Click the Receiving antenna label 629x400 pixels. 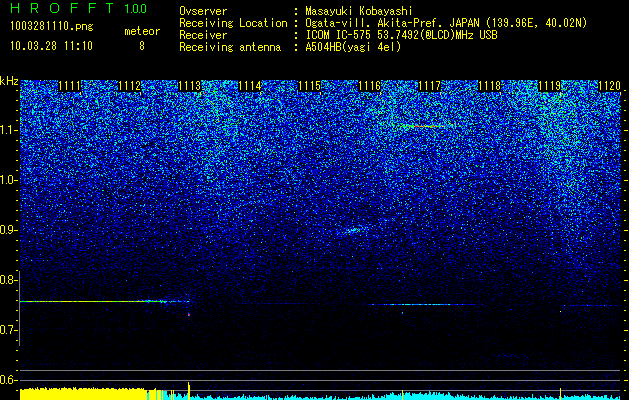coord(230,47)
